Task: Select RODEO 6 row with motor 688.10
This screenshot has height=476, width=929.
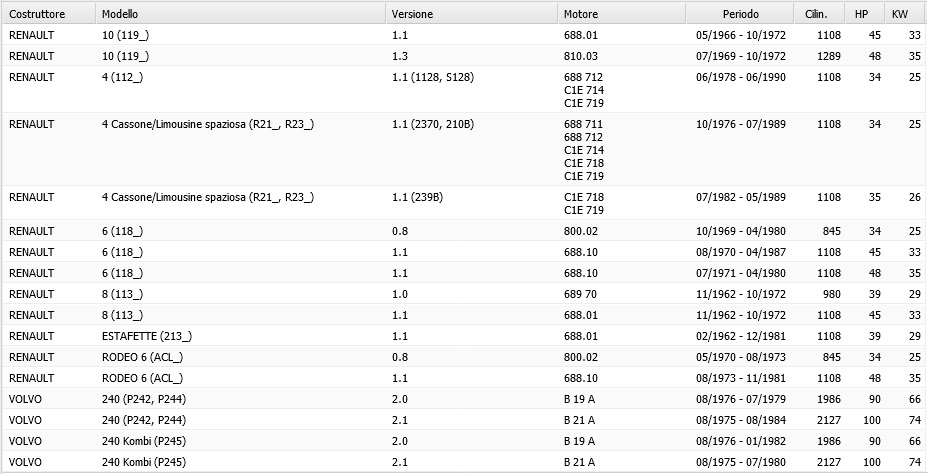Action: pos(464,378)
